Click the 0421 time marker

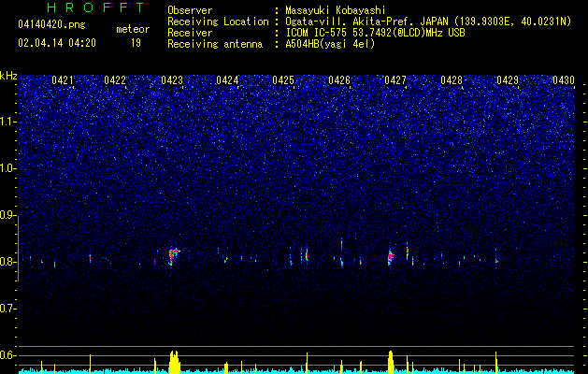pyautogui.click(x=63, y=79)
